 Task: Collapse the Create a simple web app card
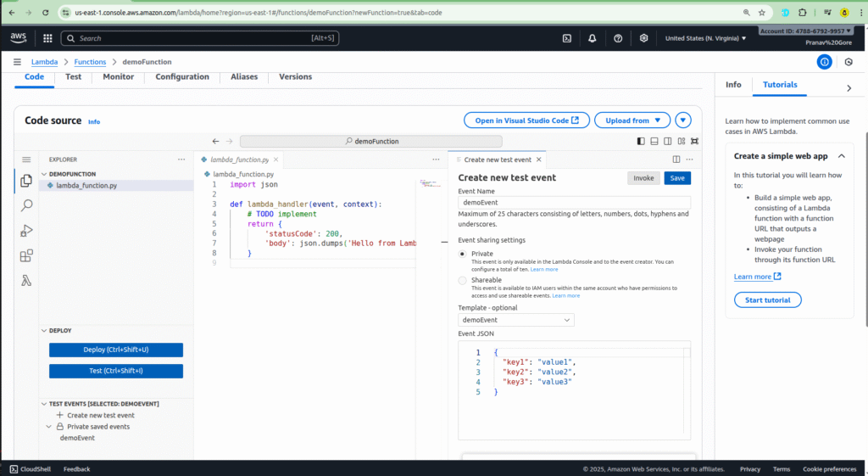842,156
